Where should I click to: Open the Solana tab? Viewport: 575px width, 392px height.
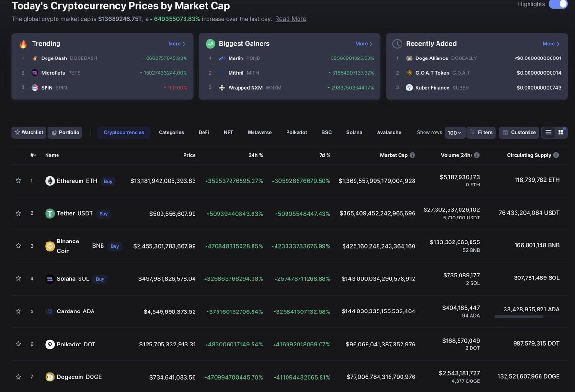[x=354, y=133]
